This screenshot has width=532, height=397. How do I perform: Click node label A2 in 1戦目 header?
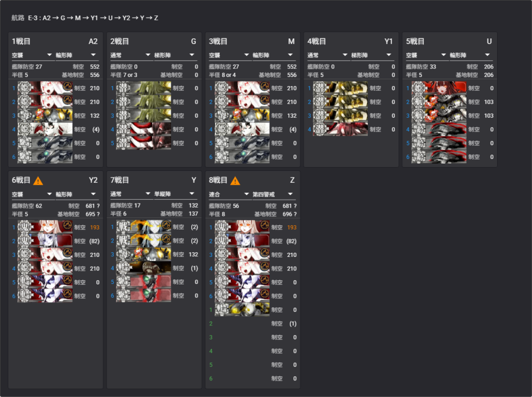[x=93, y=42]
